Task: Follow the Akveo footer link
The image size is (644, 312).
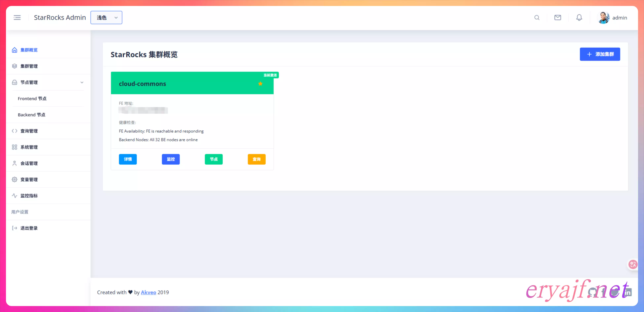Action: tap(148, 292)
